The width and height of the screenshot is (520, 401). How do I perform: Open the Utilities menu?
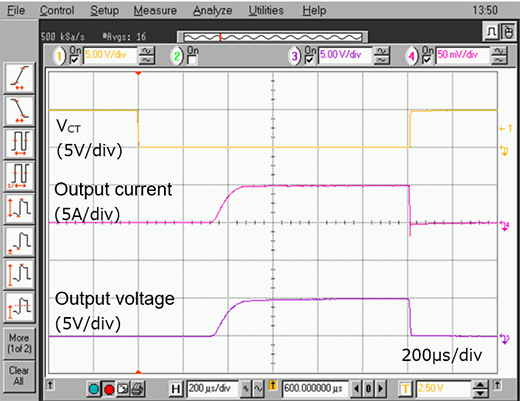(266, 11)
